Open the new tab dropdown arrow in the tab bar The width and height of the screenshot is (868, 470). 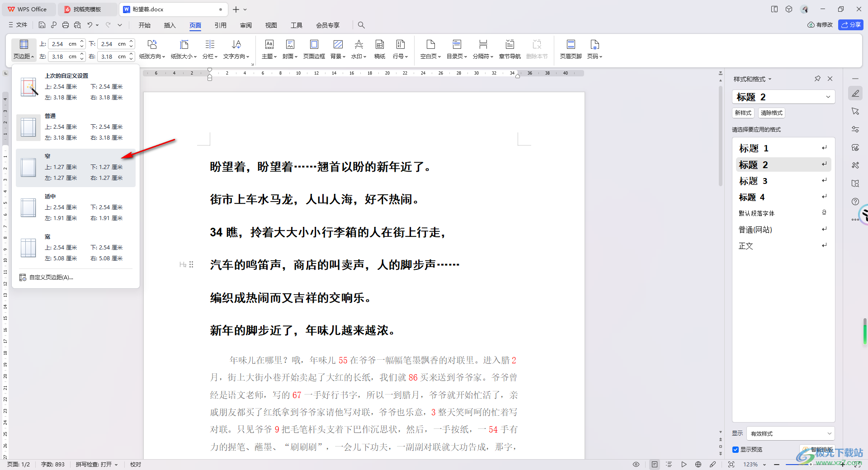click(x=245, y=9)
